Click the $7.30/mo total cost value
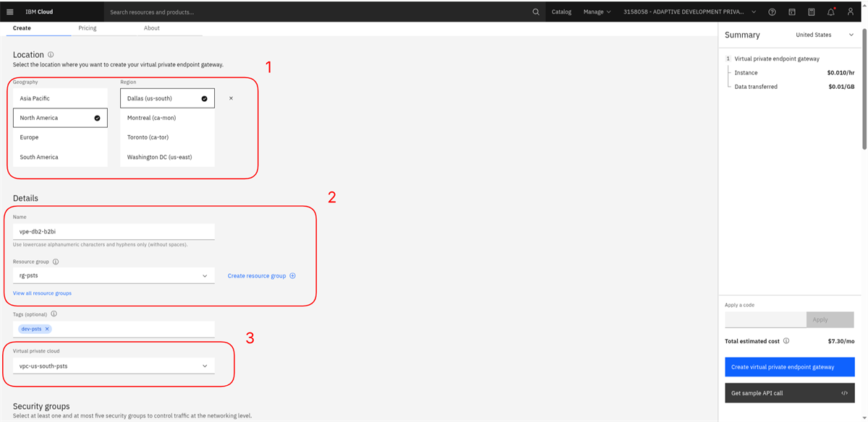Image resolution: width=868 pixels, height=422 pixels. coord(841,341)
